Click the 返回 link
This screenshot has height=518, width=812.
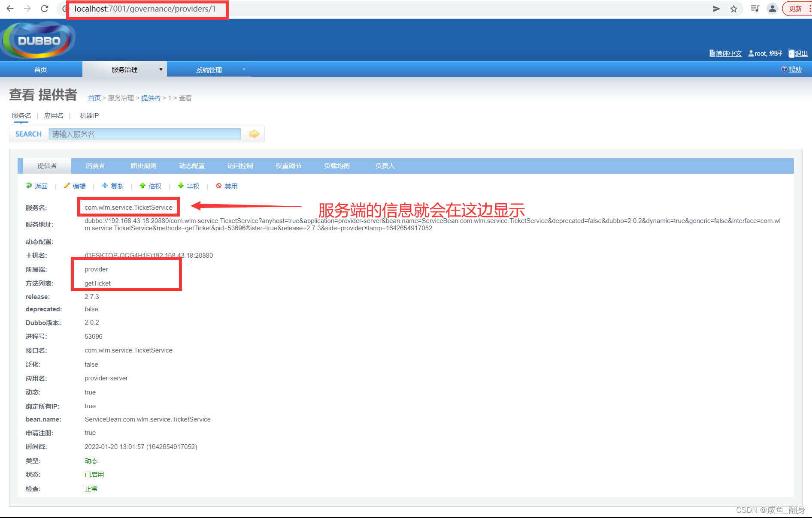tap(41, 186)
